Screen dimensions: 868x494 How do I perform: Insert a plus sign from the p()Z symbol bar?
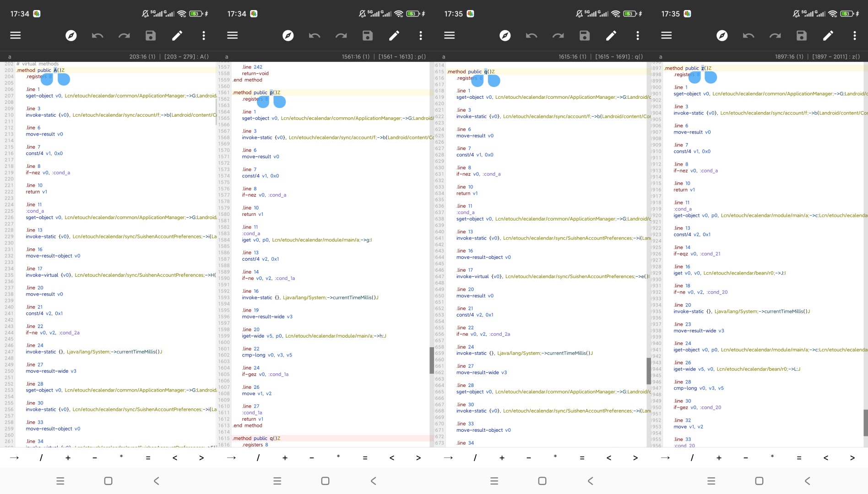285,457
